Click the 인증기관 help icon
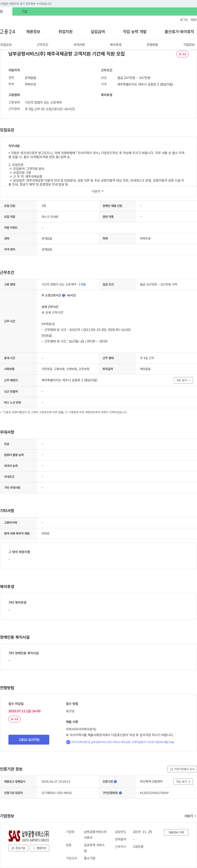The width and height of the screenshot is (197, 868). [x=115, y=781]
